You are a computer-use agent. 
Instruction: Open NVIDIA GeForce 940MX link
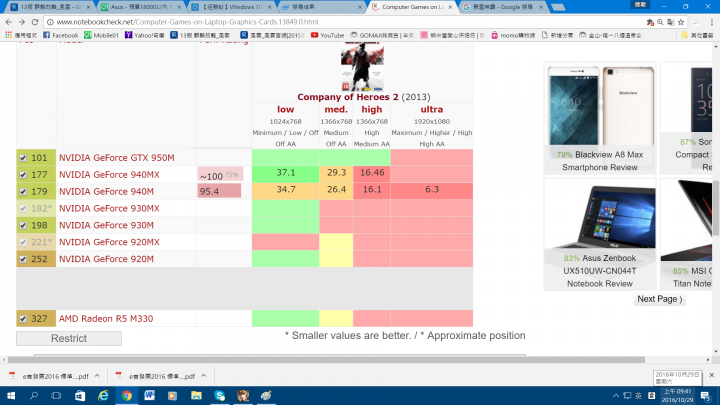click(x=109, y=175)
